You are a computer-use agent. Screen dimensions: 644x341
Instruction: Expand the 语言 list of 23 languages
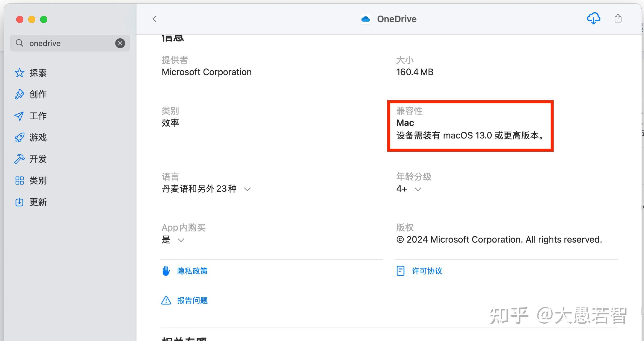coord(247,189)
